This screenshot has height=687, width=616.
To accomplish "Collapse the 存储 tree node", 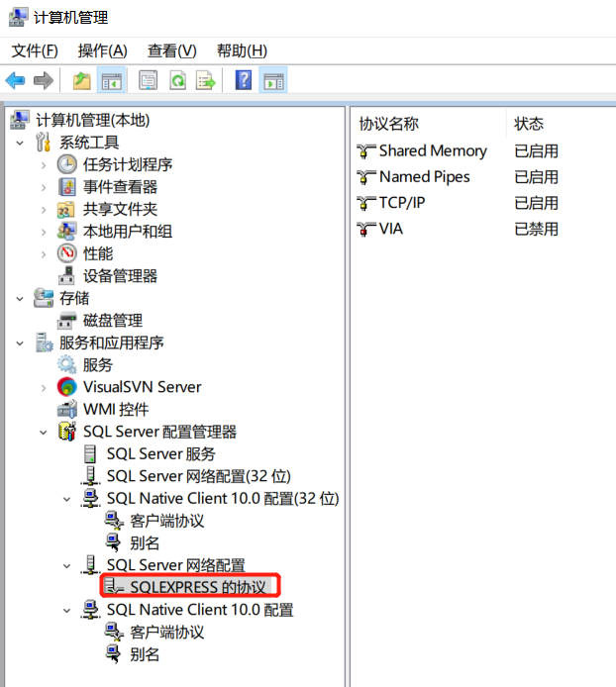I will (20, 299).
